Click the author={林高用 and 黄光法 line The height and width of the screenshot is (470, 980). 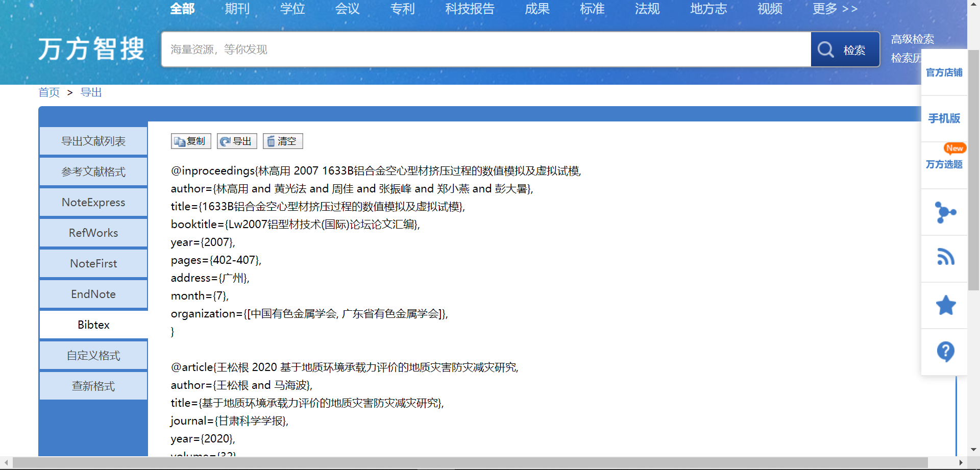(352, 189)
